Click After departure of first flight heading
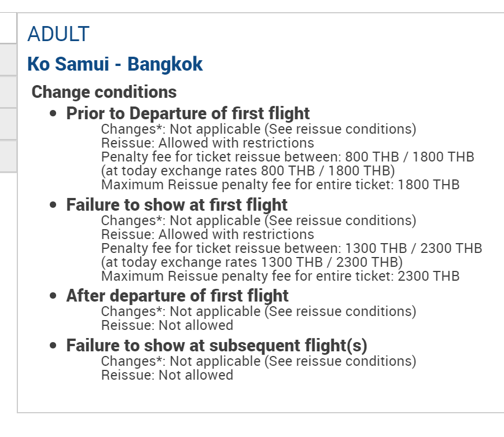The width and height of the screenshot is (504, 437). coord(177,296)
